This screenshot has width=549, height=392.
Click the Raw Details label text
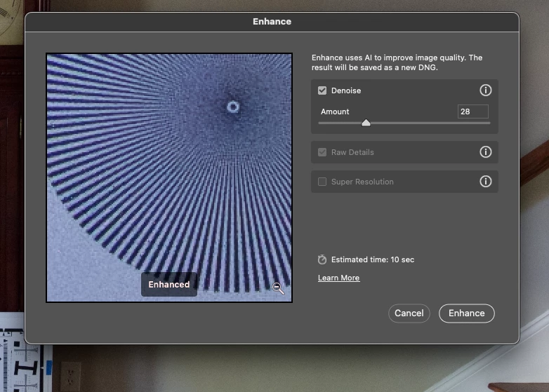pos(352,152)
